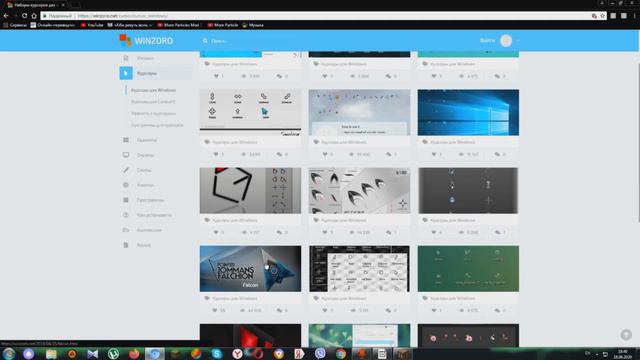Image resolution: width=640 pixels, height=360 pixels.
Task: Open Программы для курсоров subcategory
Action: pyautogui.click(x=157, y=125)
